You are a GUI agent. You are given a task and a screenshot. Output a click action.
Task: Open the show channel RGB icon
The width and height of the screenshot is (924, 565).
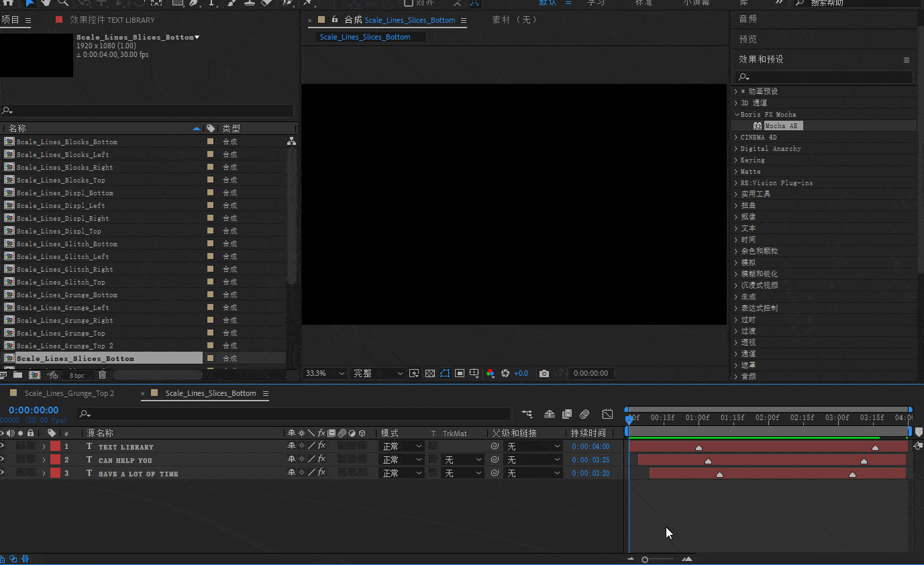[491, 374]
